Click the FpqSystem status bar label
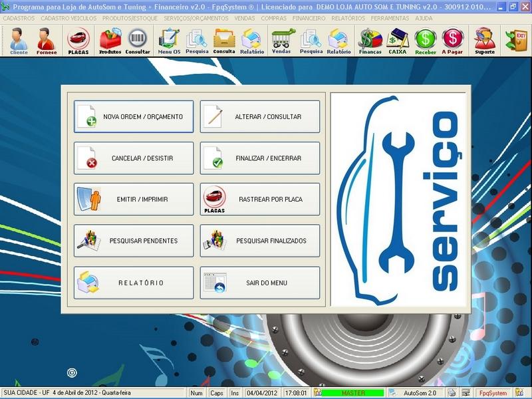Image resolution: width=532 pixels, height=399 pixels. (x=493, y=393)
